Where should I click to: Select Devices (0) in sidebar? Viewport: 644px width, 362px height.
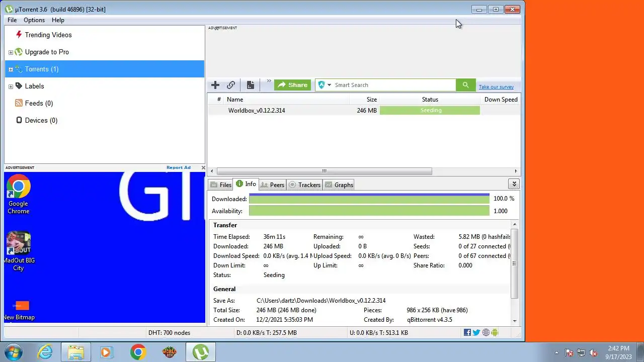tap(41, 120)
